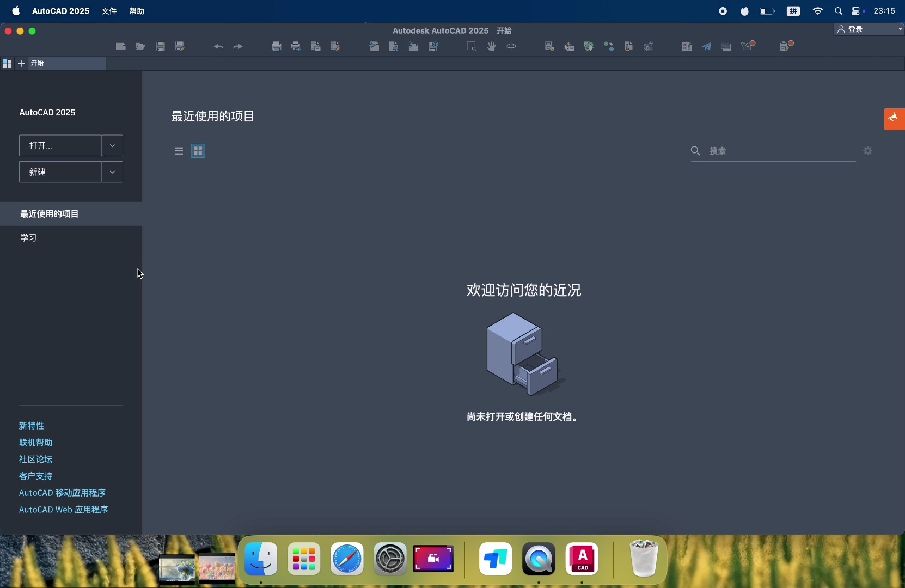This screenshot has height=588, width=905.
Task: Select the 开始 tab
Action: tap(66, 64)
